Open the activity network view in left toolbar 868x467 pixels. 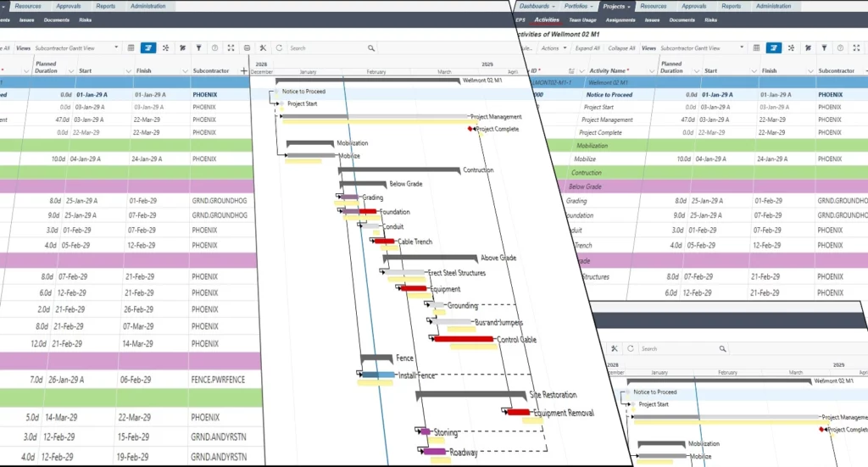coord(165,48)
